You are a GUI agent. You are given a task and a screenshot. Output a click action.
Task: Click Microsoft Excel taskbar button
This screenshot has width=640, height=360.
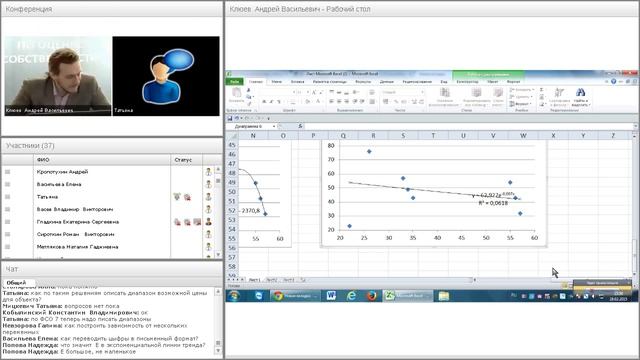coord(408,296)
